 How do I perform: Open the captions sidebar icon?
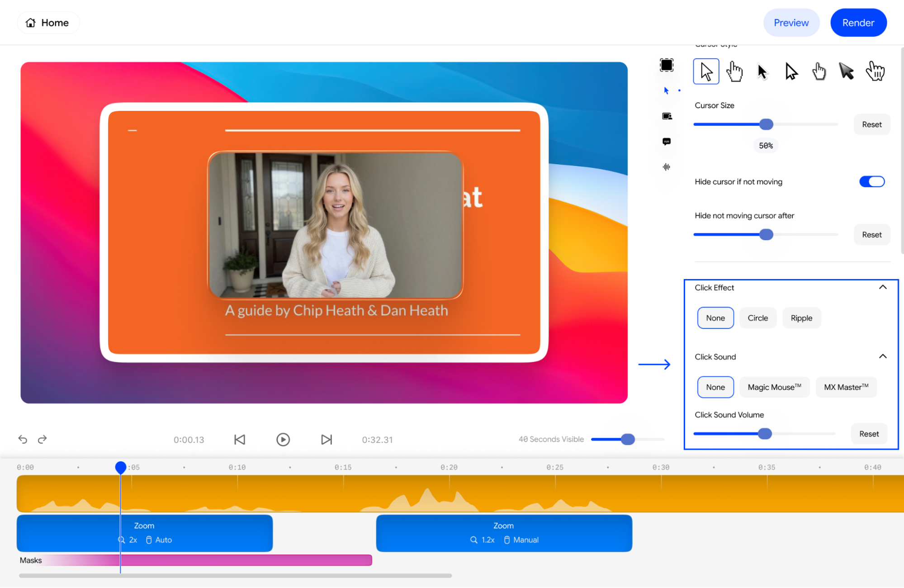pyautogui.click(x=667, y=142)
